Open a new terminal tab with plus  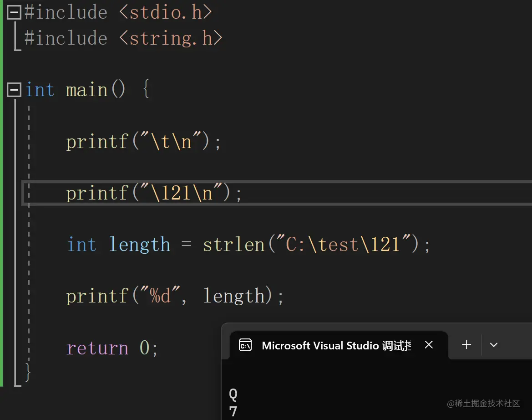coord(466,345)
